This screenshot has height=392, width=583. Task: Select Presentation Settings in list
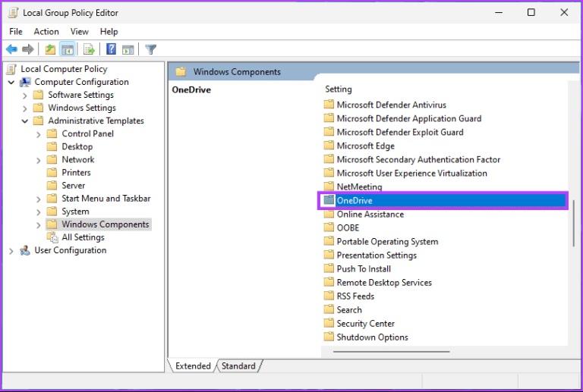377,256
